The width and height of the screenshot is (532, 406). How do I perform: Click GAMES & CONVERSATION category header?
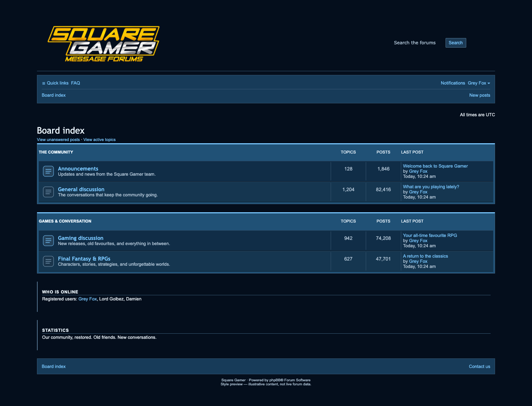pos(65,221)
